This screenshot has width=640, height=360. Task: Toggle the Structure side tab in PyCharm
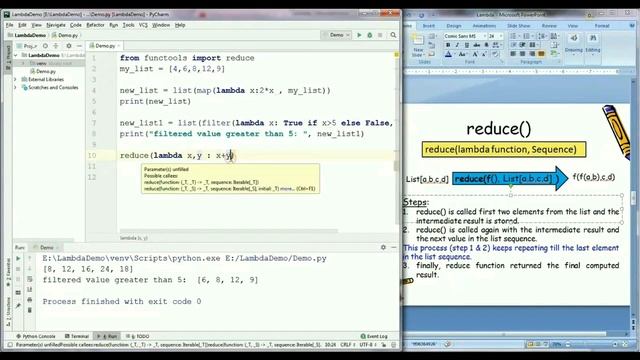pos(7,311)
